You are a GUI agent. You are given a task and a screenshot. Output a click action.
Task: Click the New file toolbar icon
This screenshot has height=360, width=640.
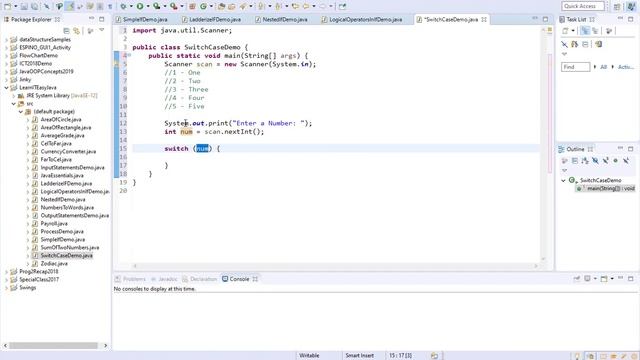click(x=7, y=6)
